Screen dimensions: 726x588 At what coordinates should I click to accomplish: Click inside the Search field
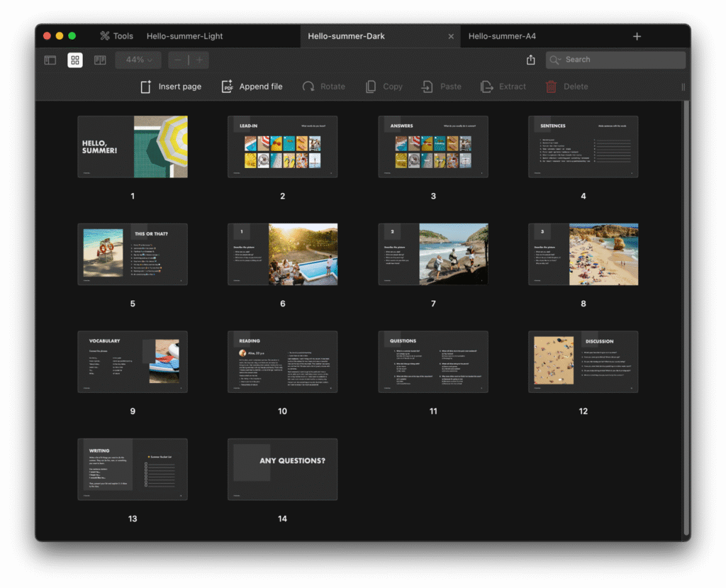(x=620, y=60)
